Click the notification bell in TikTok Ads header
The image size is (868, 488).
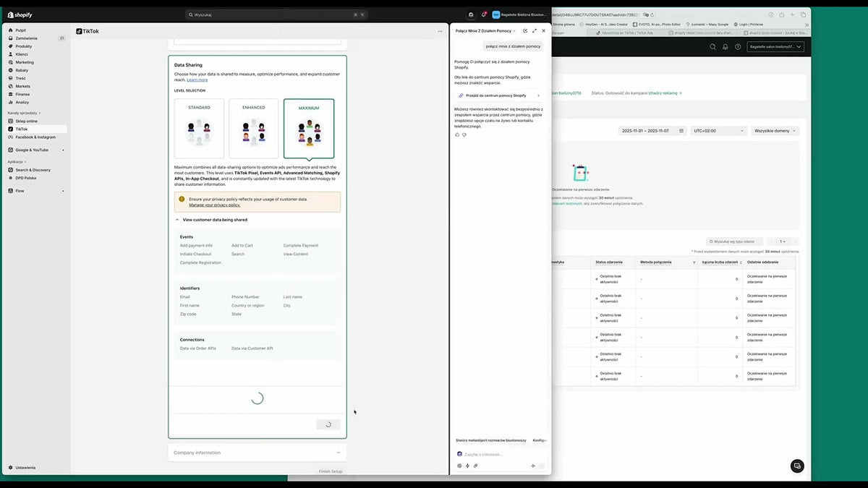pyautogui.click(x=726, y=47)
